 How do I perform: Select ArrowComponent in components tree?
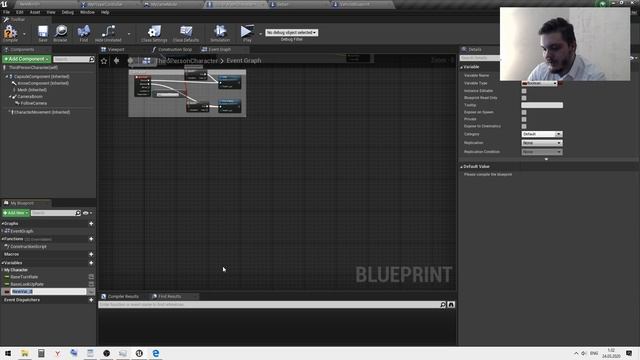pos(43,83)
